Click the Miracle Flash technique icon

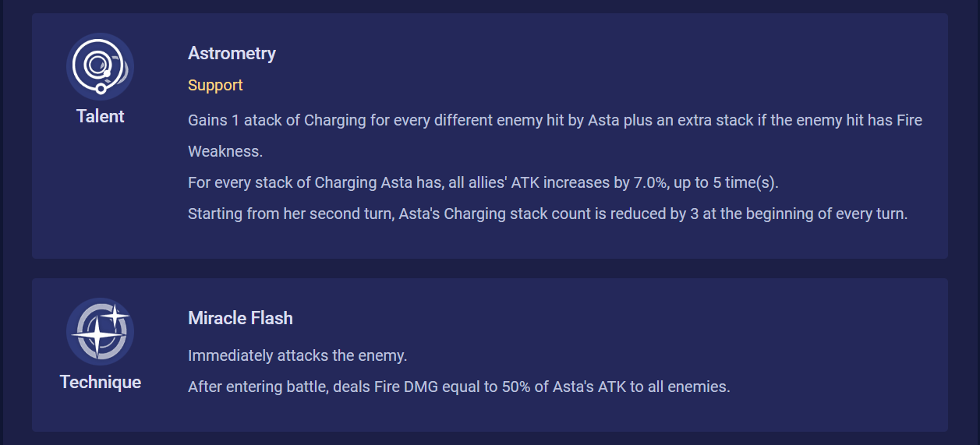(100, 331)
